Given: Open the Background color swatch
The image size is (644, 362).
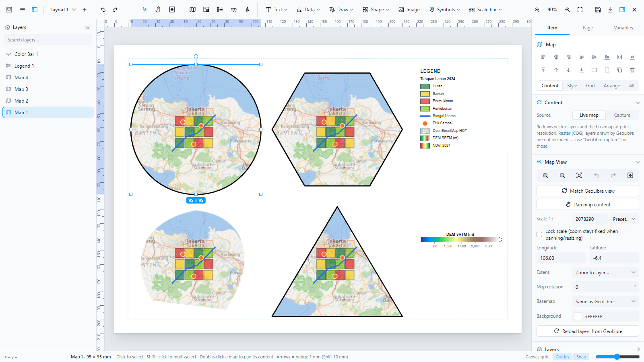Looking at the screenshot, I should click(578, 316).
